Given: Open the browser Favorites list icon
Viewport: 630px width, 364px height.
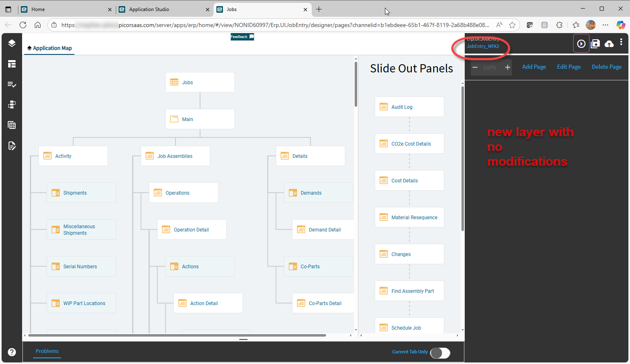Looking at the screenshot, I should point(576,25).
